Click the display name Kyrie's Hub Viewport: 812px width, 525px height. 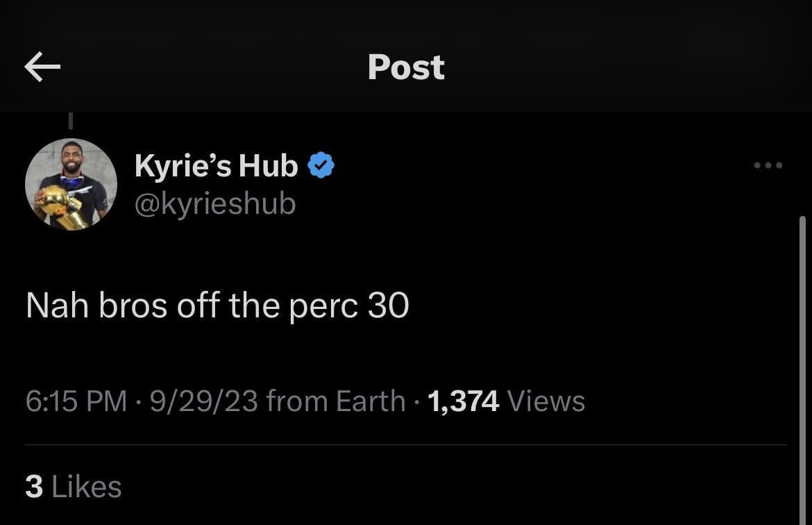click(x=215, y=165)
